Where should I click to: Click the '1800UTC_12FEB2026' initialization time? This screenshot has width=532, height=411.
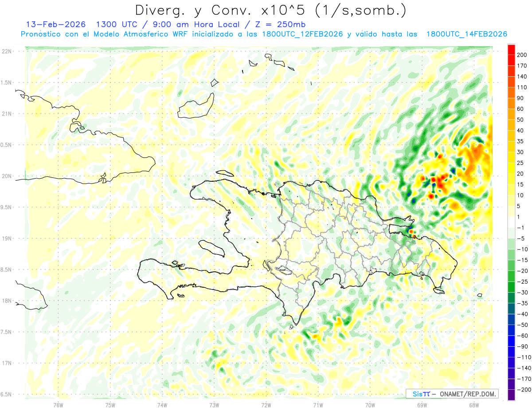(x=302, y=34)
